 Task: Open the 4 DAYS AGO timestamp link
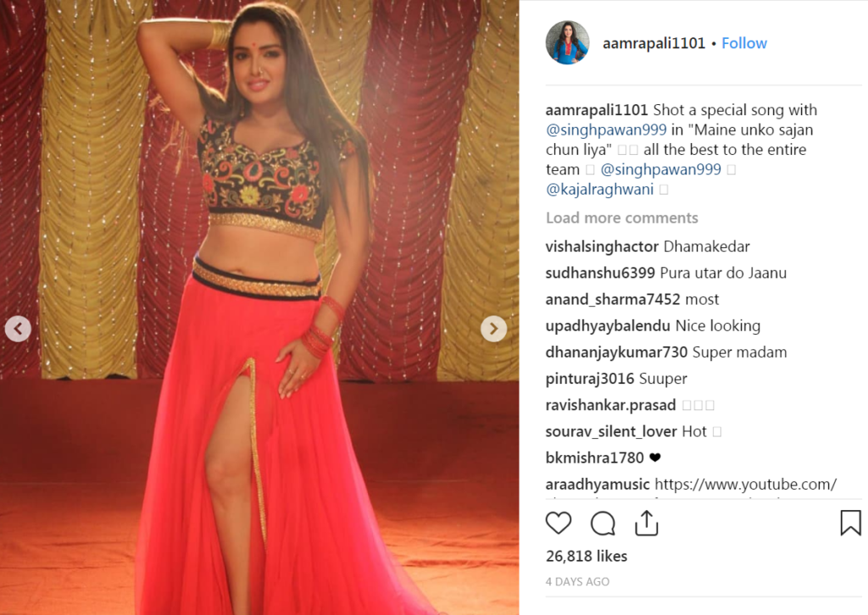coord(577,582)
